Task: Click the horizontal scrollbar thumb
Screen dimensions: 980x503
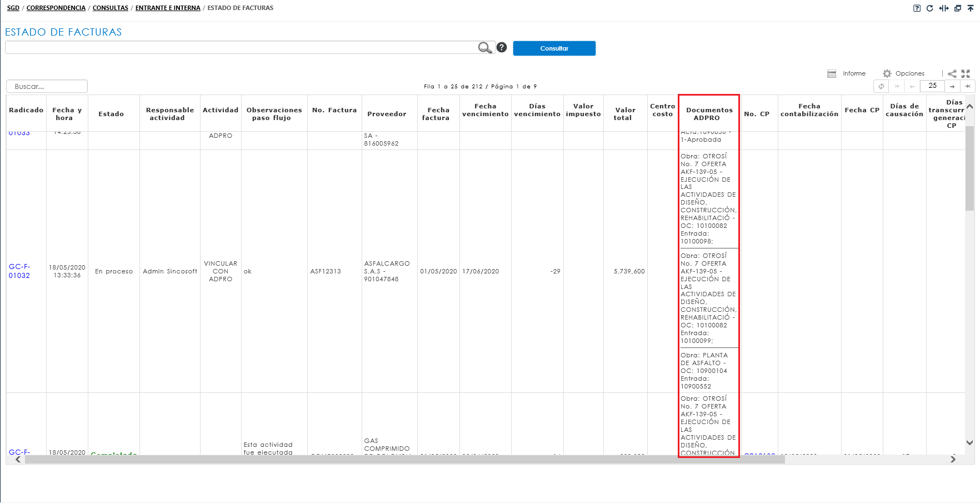Action: click(x=404, y=459)
